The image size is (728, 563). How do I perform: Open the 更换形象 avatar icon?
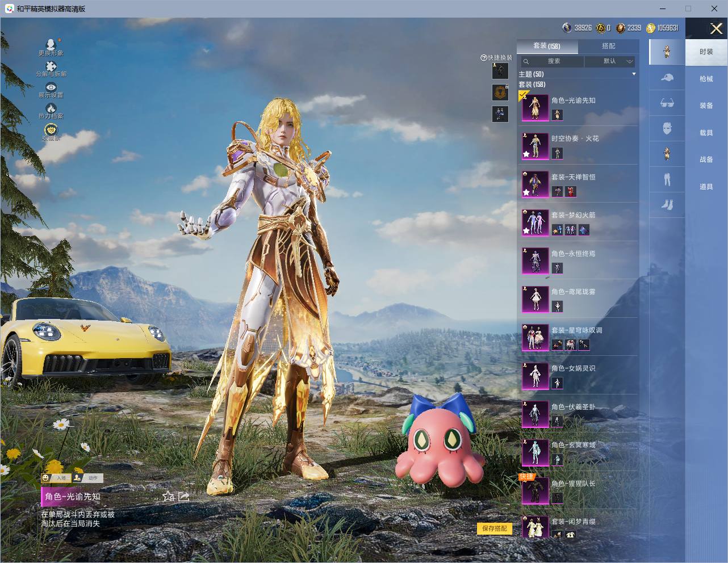pyautogui.click(x=51, y=44)
